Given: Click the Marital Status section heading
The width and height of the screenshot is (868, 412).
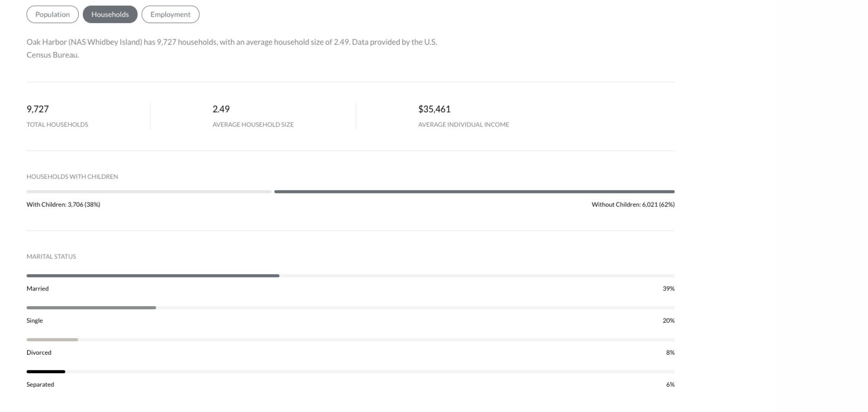Looking at the screenshot, I should [51, 257].
